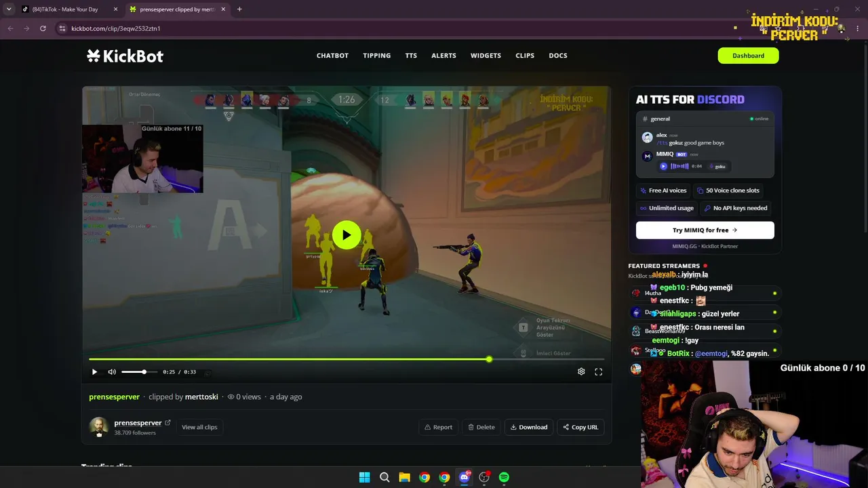This screenshot has width=868, height=488.
Task: Open the OBS icon with red badge in taskbar
Action: tap(484, 477)
